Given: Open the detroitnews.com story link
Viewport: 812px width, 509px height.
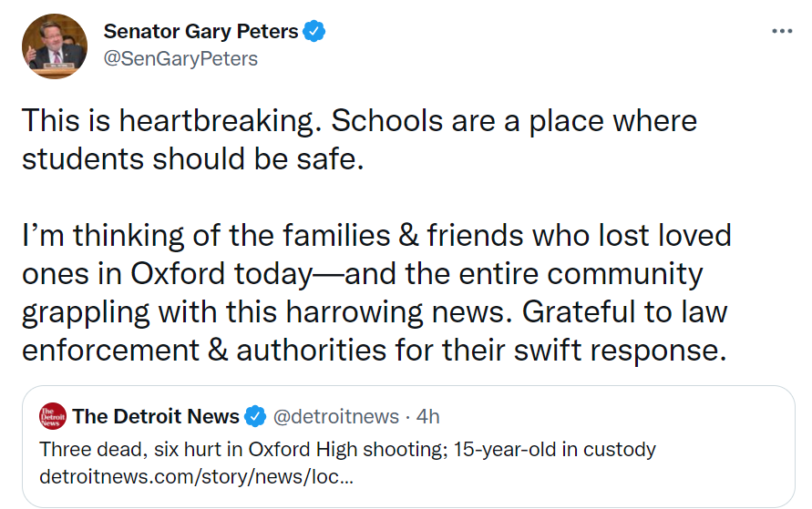Looking at the screenshot, I should (196, 476).
